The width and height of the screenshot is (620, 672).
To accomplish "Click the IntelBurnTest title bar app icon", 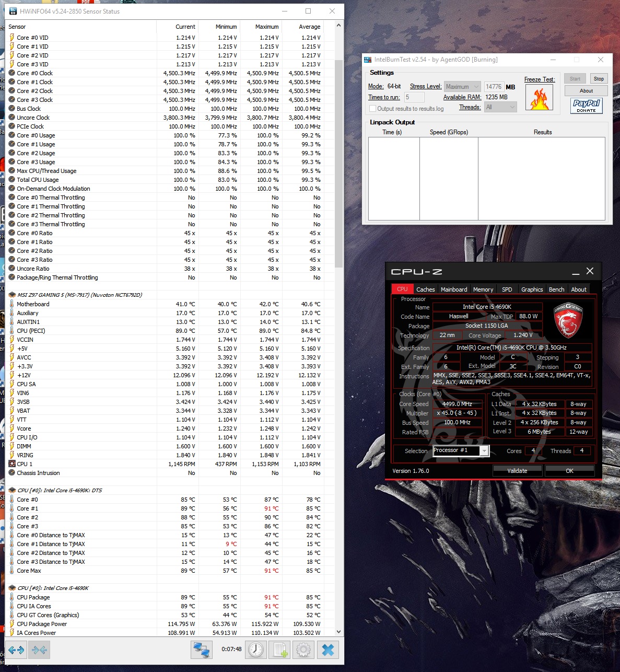I will click(x=368, y=60).
